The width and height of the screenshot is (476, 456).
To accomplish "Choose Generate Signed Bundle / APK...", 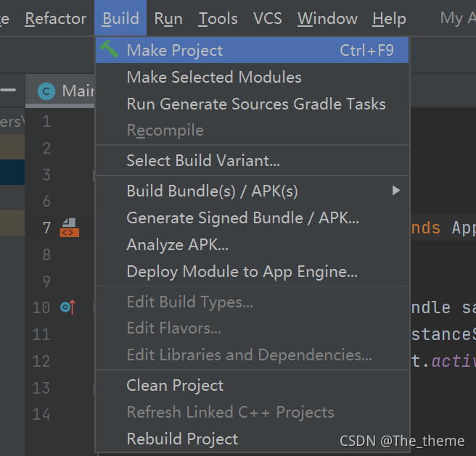I will [x=252, y=217].
